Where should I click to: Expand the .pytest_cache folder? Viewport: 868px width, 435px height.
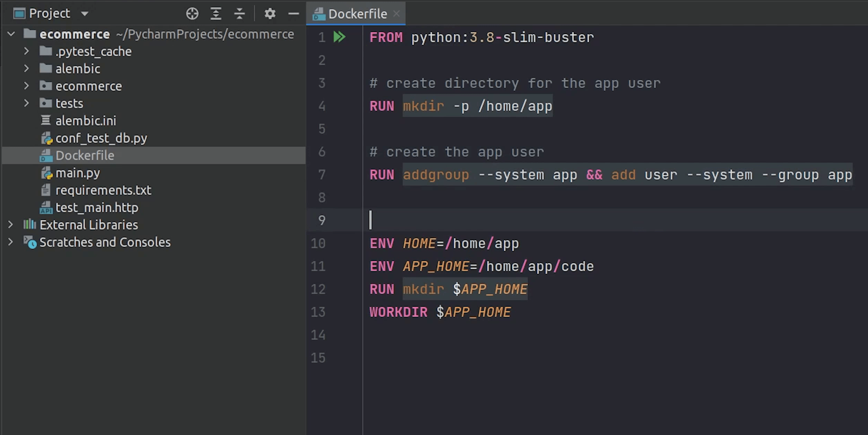(26, 51)
